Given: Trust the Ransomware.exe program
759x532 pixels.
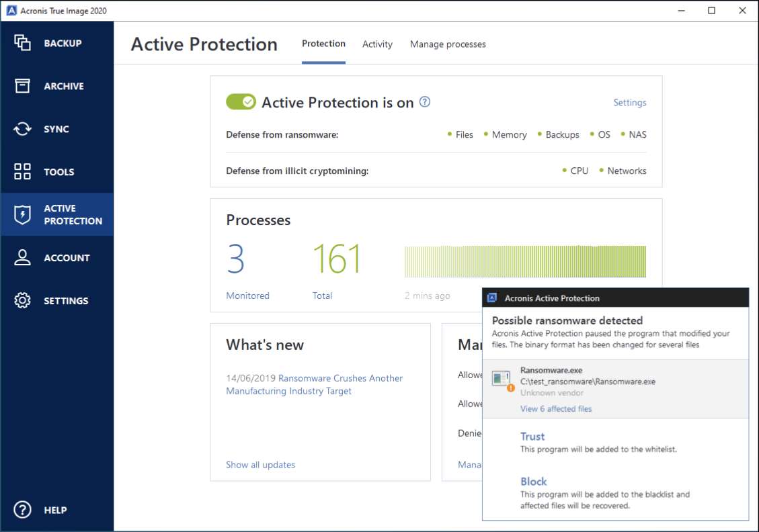Looking at the screenshot, I should (532, 437).
